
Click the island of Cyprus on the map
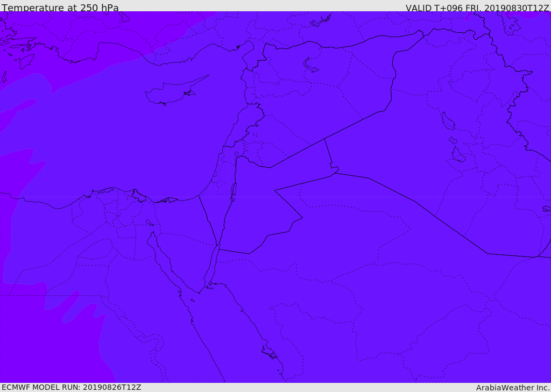[176, 91]
